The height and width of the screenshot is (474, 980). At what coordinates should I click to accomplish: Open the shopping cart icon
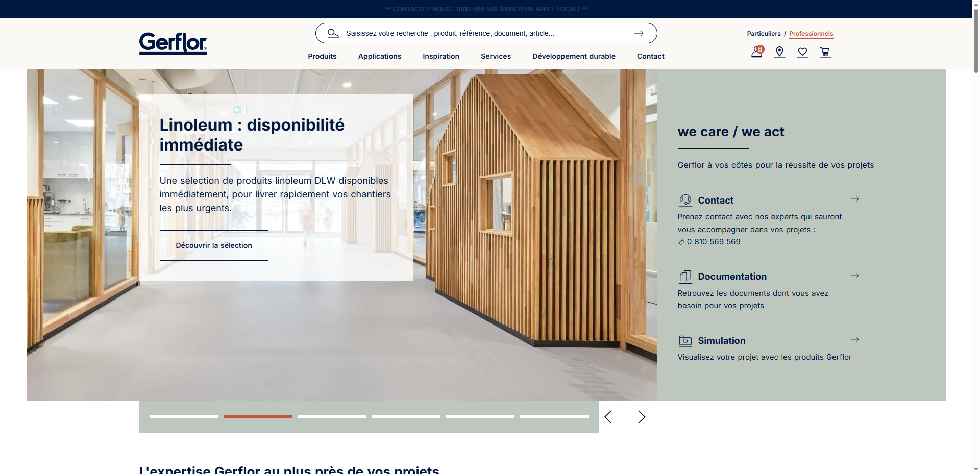[825, 52]
